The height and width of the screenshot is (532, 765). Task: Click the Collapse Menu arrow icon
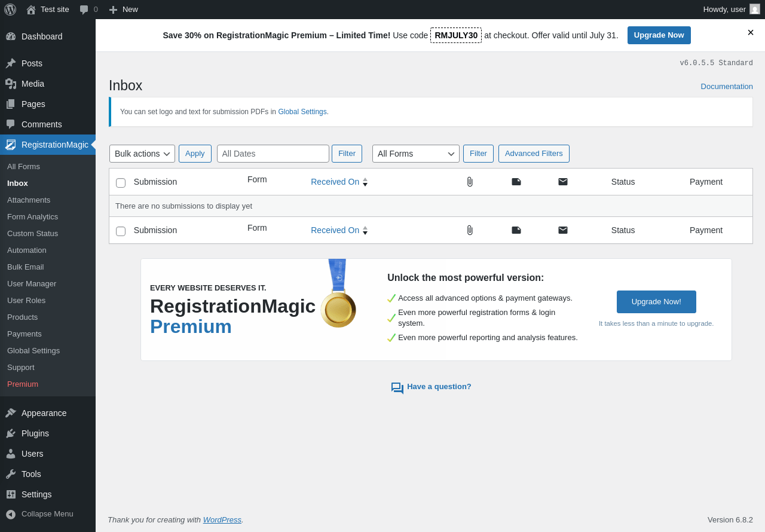click(11, 514)
